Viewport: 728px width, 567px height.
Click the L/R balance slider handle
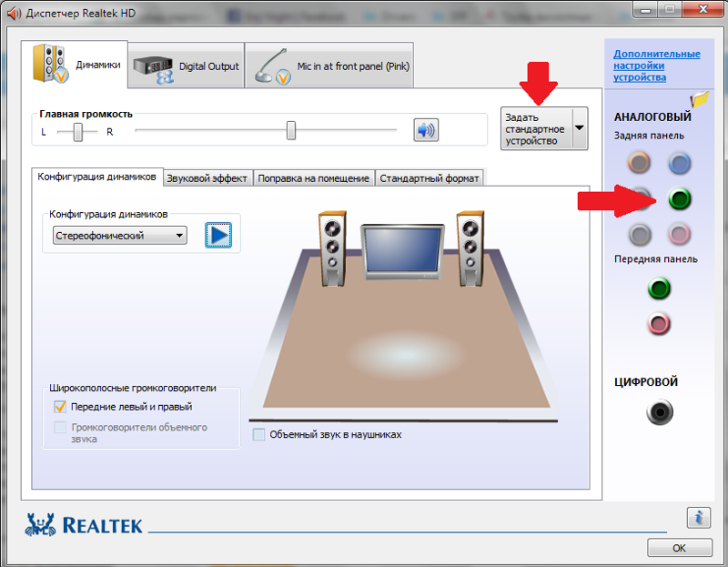tap(78, 132)
